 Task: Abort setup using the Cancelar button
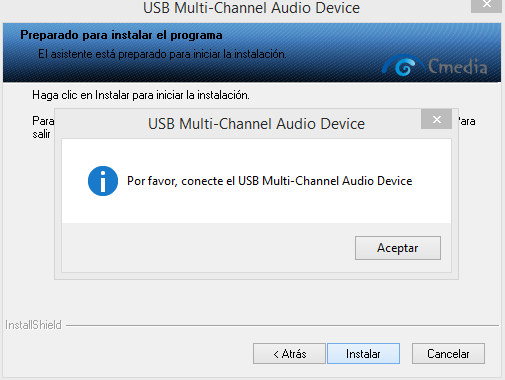coord(448,354)
